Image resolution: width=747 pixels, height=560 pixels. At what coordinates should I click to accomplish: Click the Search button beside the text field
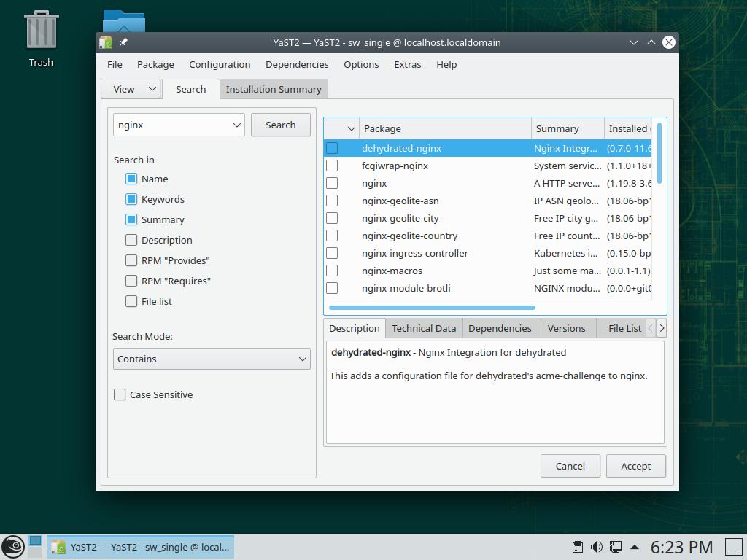pos(281,125)
